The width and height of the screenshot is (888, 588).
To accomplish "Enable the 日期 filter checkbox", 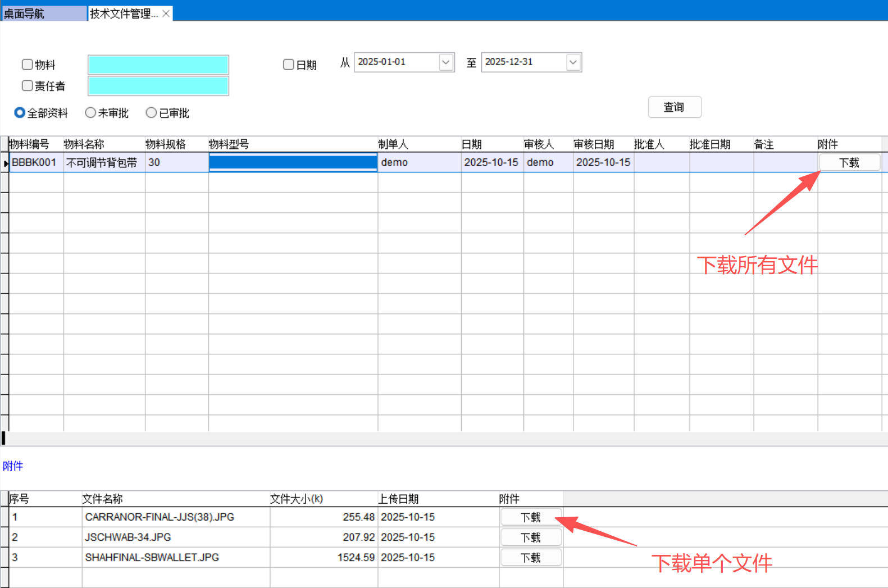I will (289, 65).
